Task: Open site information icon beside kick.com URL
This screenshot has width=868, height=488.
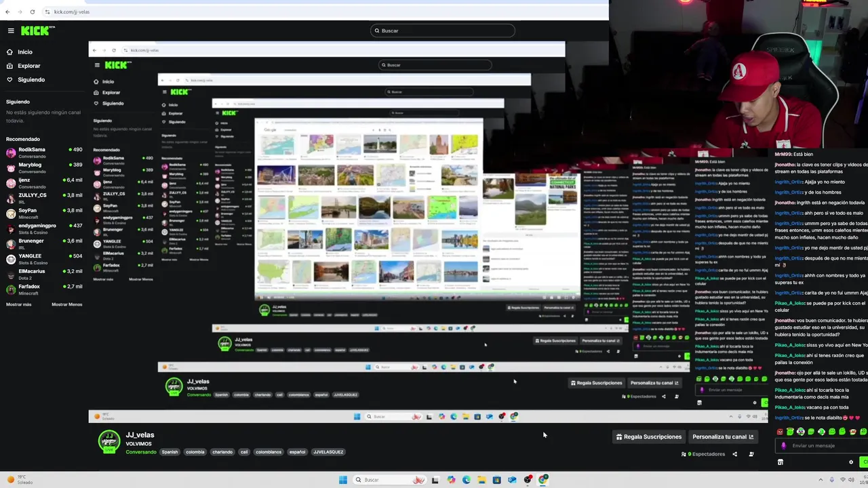Action: [x=47, y=12]
